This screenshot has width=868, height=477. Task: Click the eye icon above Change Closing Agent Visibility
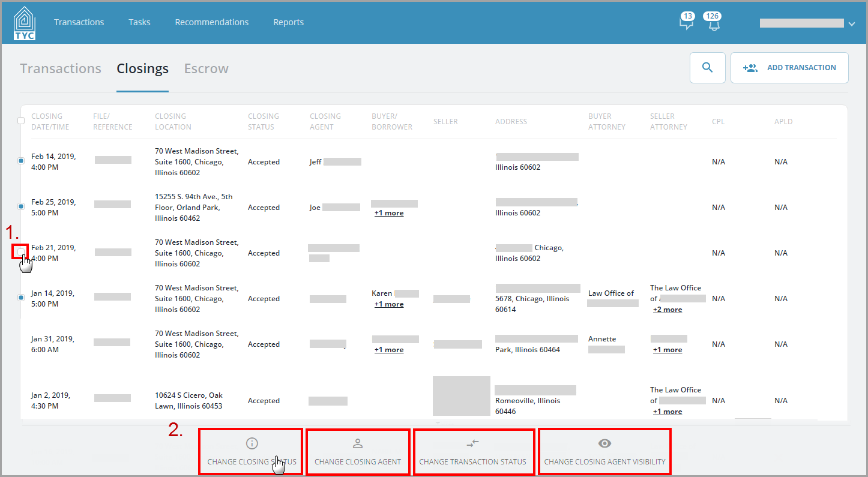(604, 443)
